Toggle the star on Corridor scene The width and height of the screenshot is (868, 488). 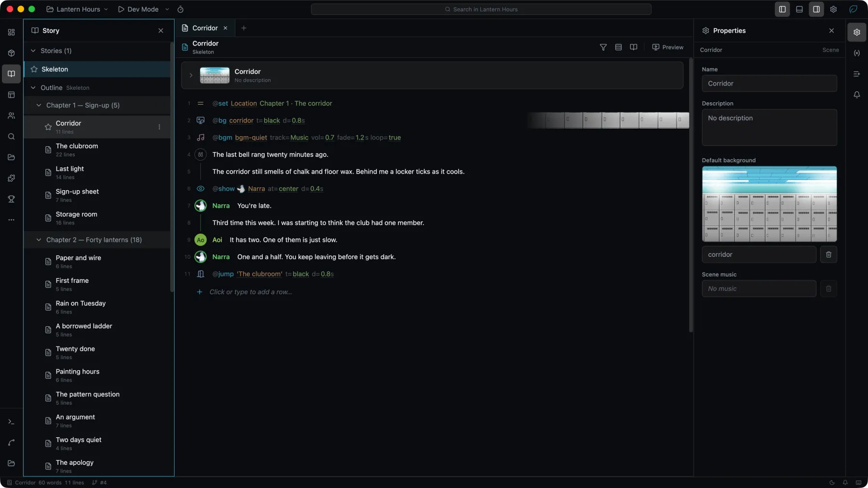tap(48, 127)
